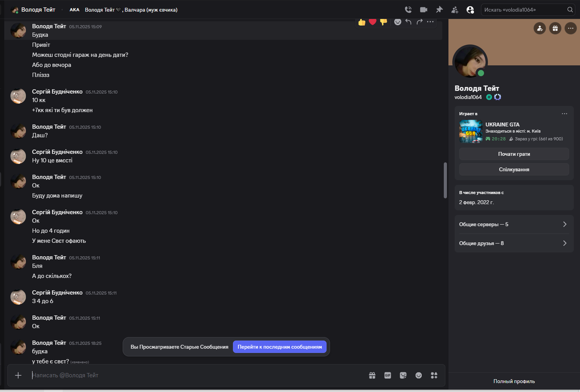React with red heart emoji
The image size is (580, 392).
click(x=372, y=22)
